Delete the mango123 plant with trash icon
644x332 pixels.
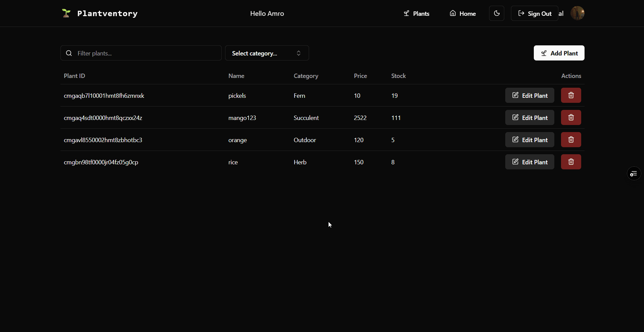click(571, 118)
